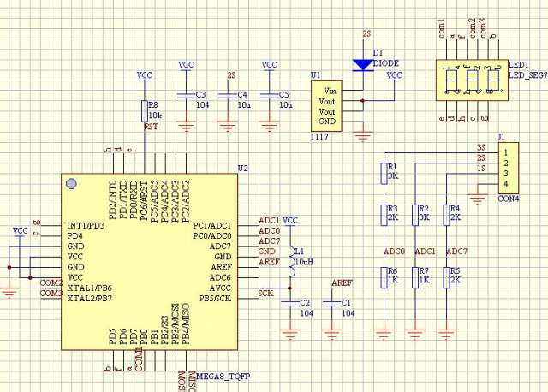548x392 pixels.
Task: Click the C4 10u capacitor symbol
Action: click(x=227, y=95)
